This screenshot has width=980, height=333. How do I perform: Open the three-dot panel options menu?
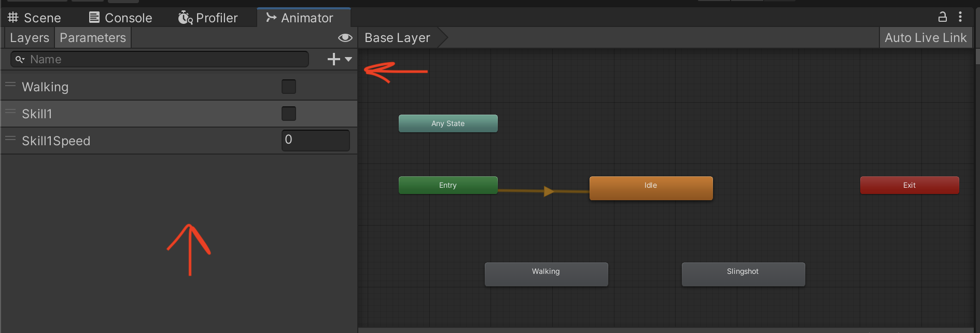point(960,17)
